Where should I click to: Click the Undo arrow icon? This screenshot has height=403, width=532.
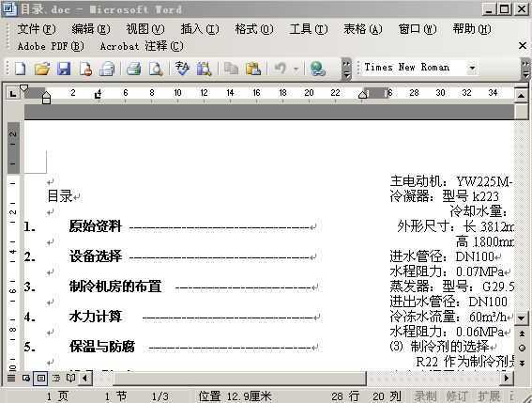point(281,69)
